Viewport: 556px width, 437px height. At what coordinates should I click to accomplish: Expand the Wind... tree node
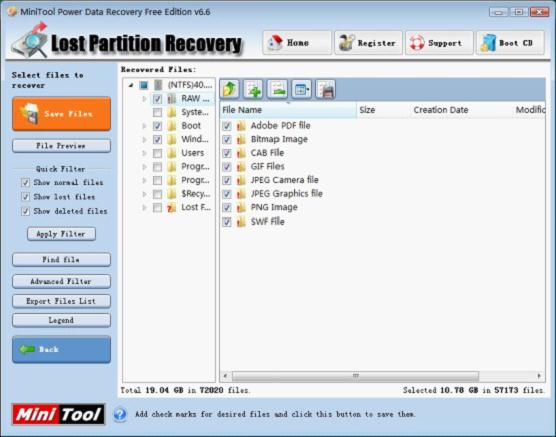pyautogui.click(x=144, y=139)
